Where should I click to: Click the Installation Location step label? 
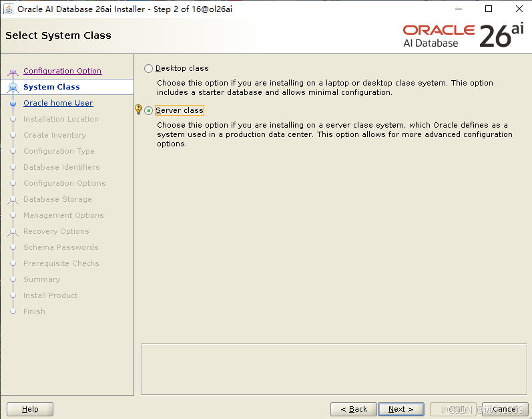(61, 119)
